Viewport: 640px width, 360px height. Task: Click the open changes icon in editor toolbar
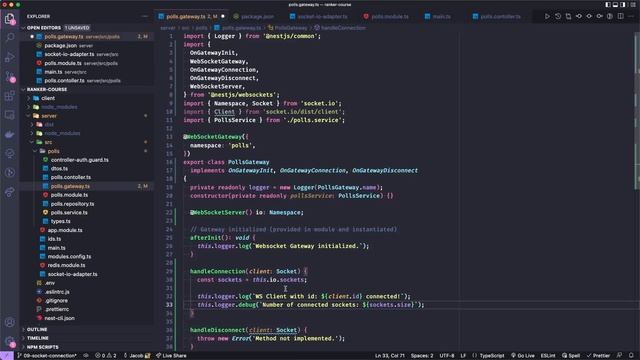coord(568,16)
